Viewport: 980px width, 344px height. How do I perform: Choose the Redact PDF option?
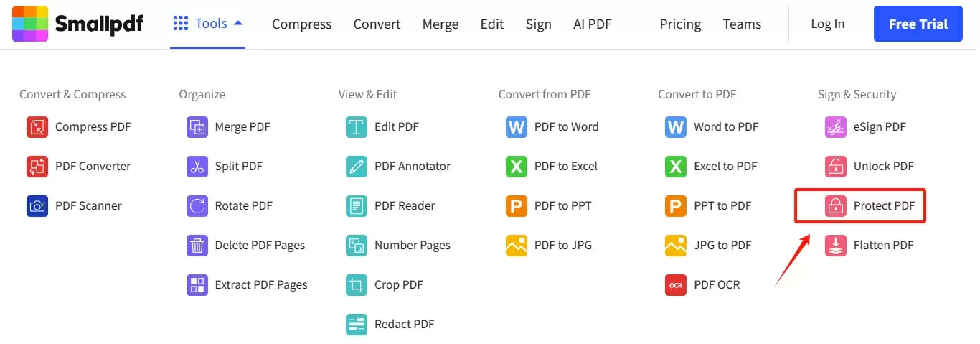coord(404,324)
